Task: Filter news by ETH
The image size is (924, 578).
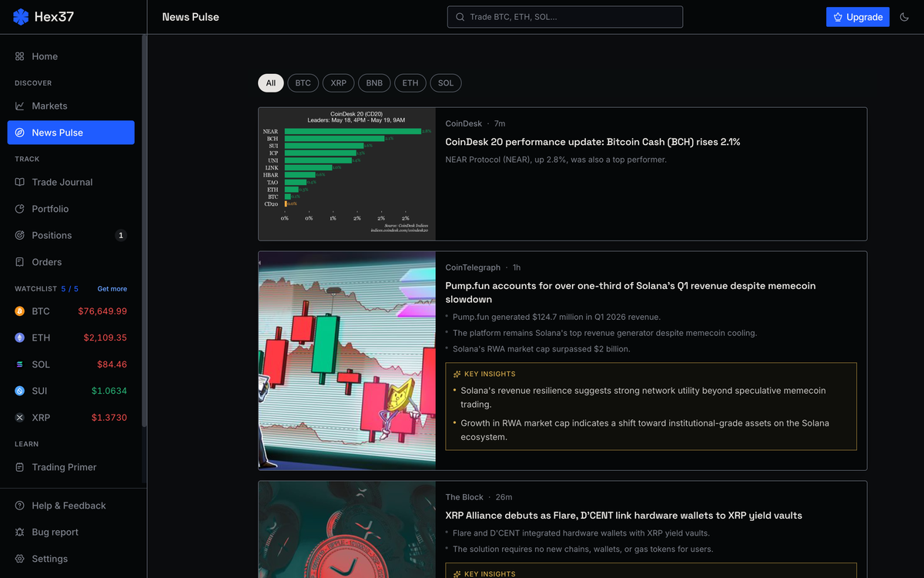Action: (x=410, y=83)
